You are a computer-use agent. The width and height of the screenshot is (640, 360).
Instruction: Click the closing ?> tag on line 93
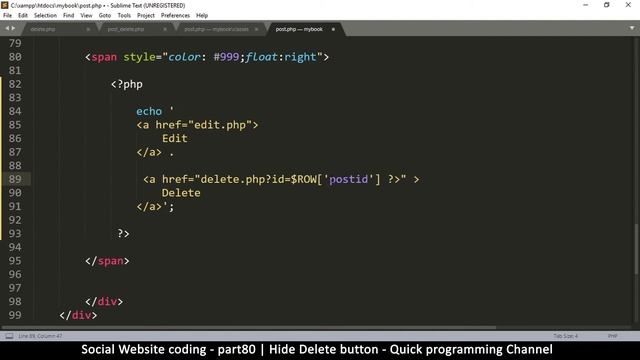tap(123, 233)
